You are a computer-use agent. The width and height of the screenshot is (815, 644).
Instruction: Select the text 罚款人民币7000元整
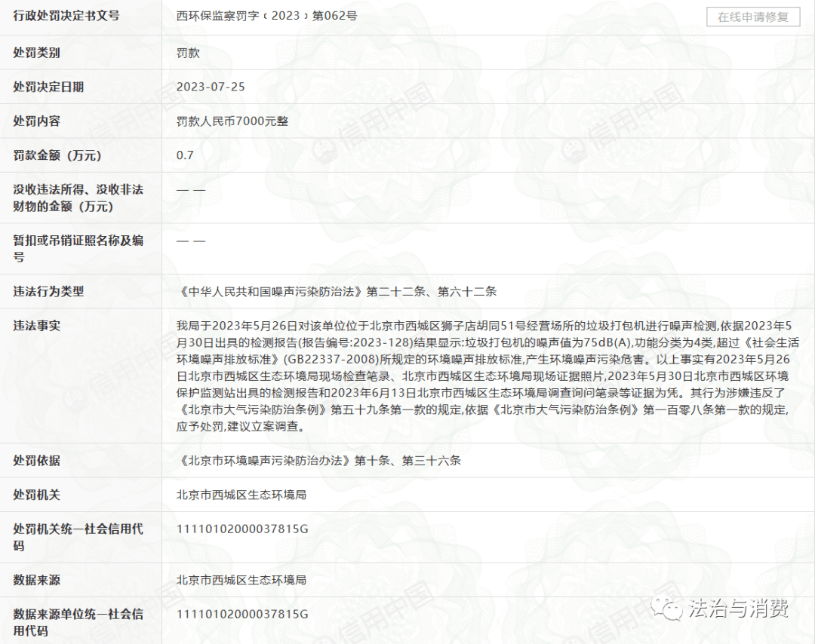coord(232,121)
